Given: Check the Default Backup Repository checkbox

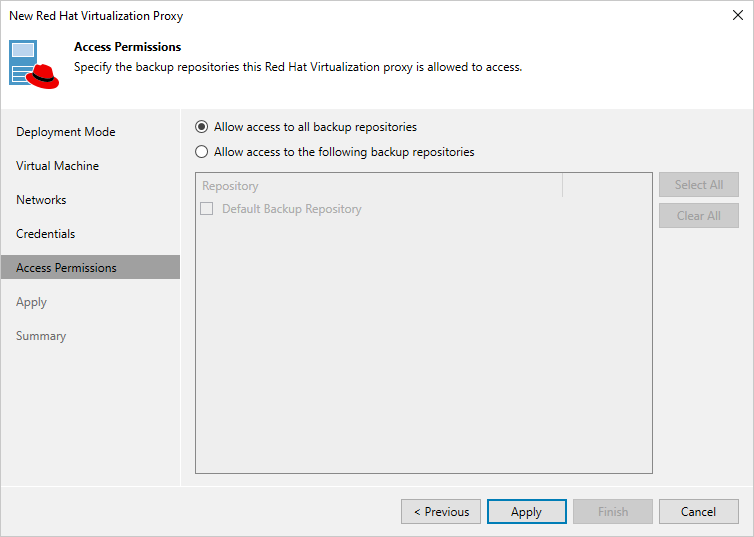Looking at the screenshot, I should tap(207, 209).
